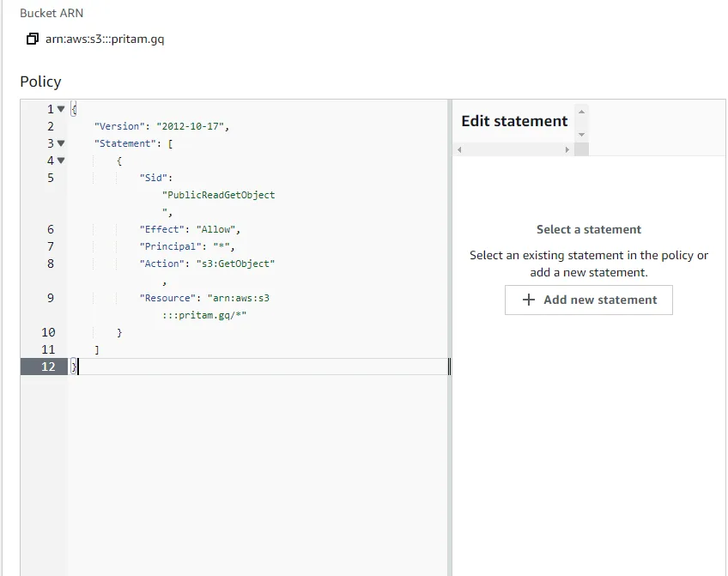Viewport: 728px width, 576px height.
Task: Click the "Sid" key on line 5
Action: click(154, 178)
